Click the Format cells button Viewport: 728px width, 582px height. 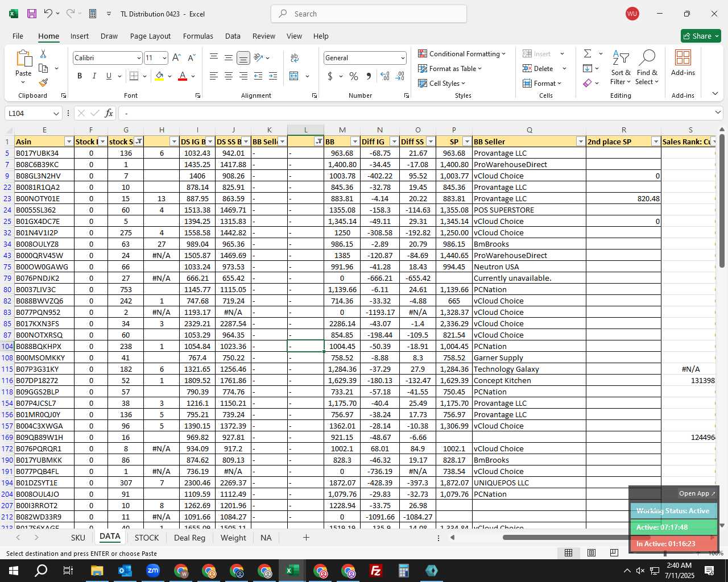tap(543, 83)
